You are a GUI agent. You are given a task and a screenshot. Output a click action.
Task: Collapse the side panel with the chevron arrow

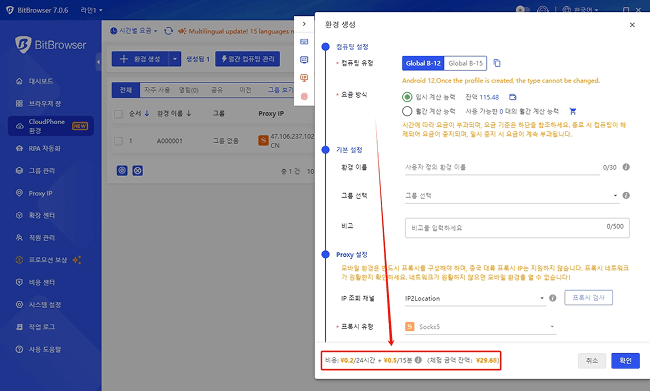tap(304, 24)
